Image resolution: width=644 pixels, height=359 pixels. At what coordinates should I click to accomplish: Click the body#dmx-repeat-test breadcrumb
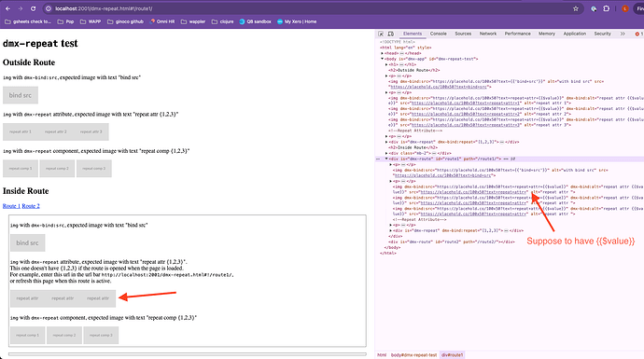[x=413, y=355]
